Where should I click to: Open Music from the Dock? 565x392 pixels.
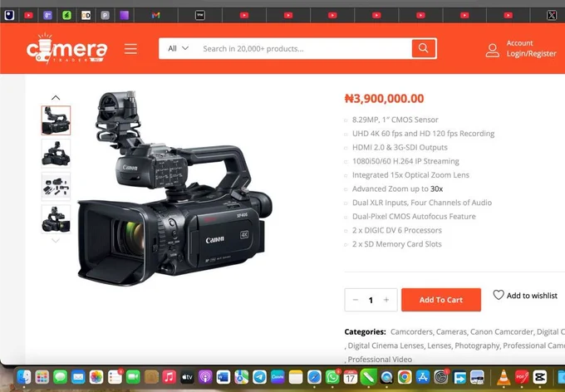pyautogui.click(x=169, y=377)
